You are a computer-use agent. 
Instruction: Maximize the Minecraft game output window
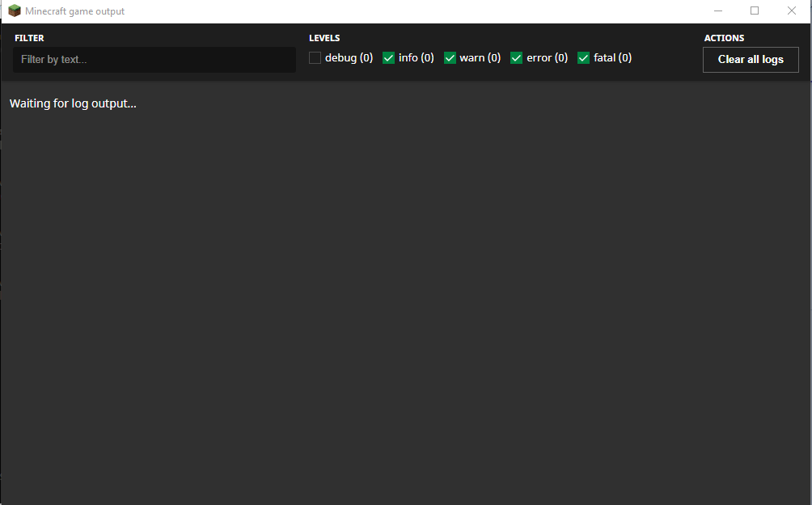[755, 11]
